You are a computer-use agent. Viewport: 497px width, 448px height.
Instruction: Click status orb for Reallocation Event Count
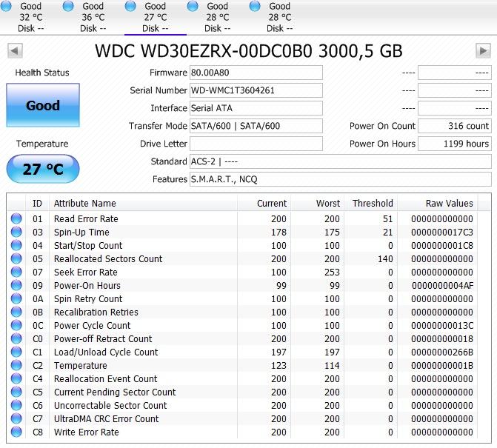click(16, 378)
